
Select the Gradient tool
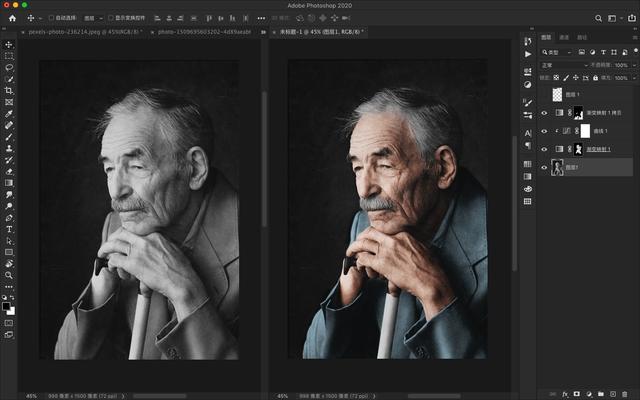9,183
